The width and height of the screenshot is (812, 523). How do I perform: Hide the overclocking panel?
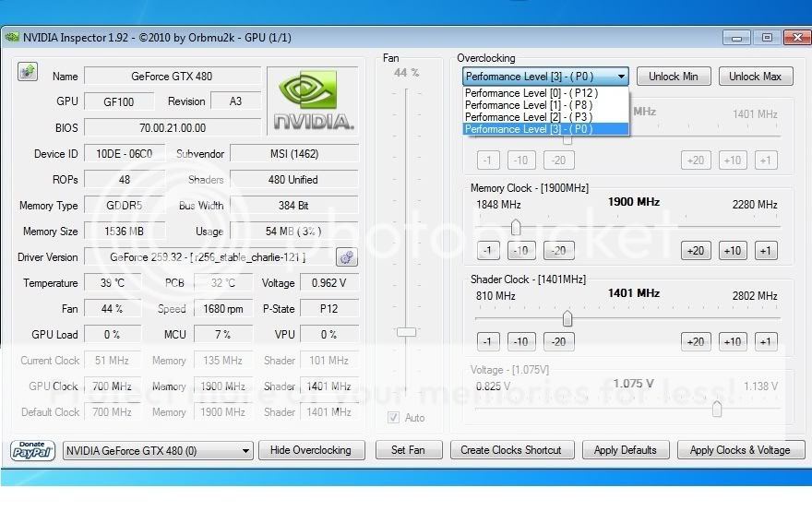[x=311, y=450]
